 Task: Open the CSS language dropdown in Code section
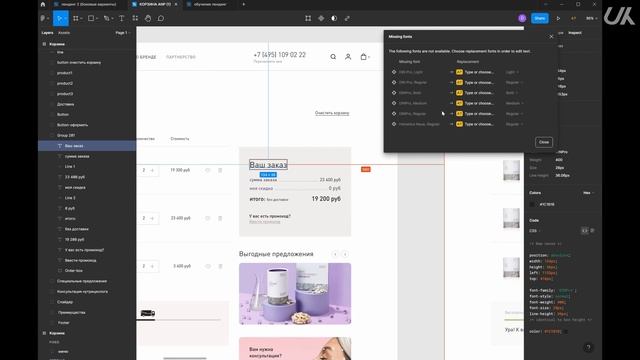click(535, 231)
